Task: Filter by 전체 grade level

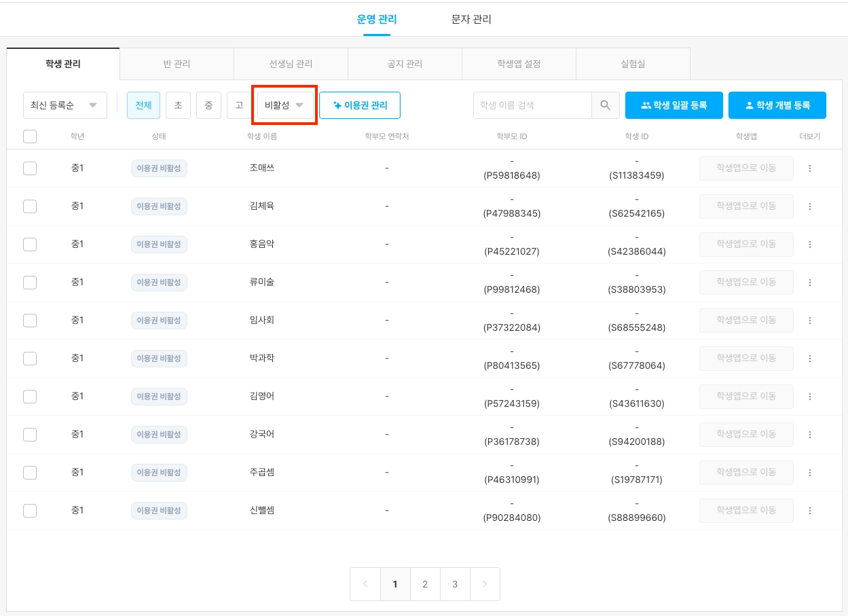Action: pos(143,105)
